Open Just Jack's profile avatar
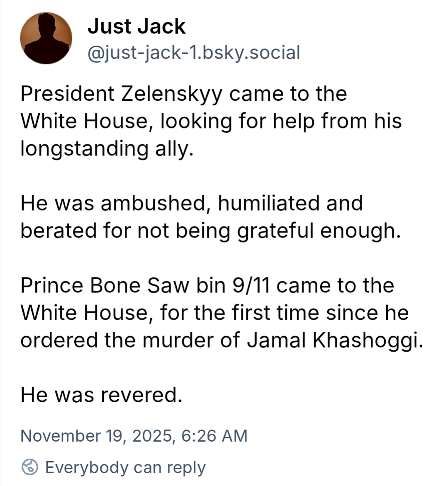Screen dimensions: 448x486 tap(46, 38)
